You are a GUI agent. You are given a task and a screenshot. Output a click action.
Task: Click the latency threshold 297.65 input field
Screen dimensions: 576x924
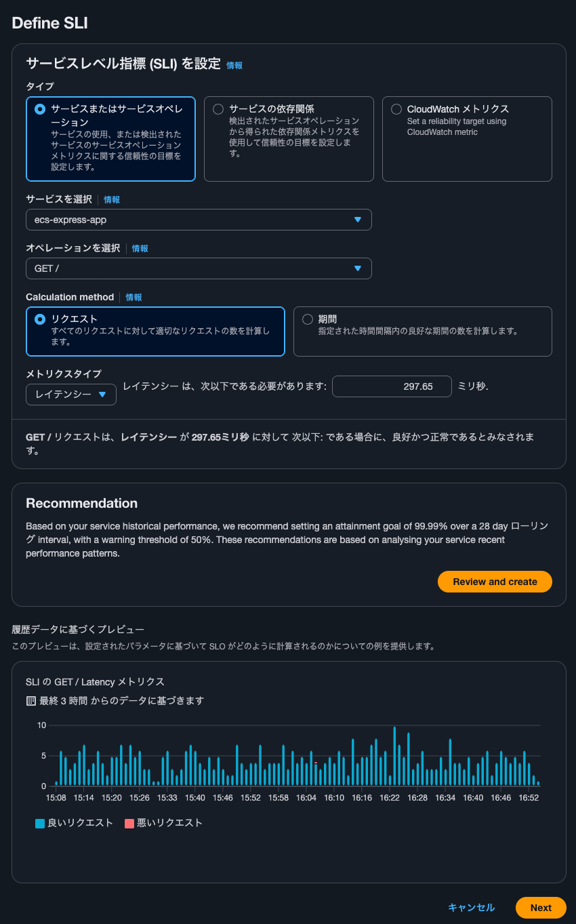tap(392, 386)
